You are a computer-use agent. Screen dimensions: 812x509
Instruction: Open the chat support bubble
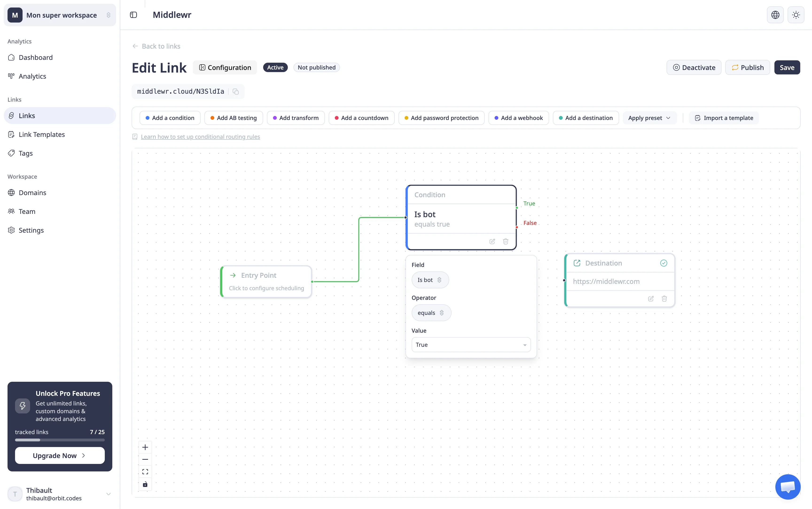coord(788,486)
